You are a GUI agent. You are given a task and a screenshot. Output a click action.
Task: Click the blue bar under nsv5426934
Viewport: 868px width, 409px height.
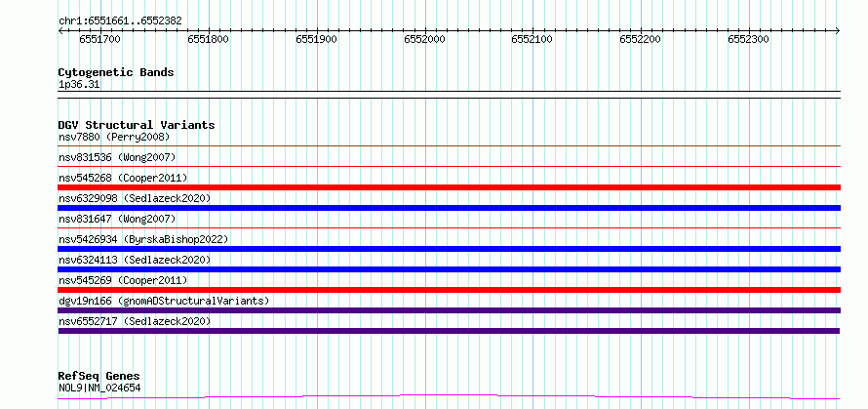449,249
